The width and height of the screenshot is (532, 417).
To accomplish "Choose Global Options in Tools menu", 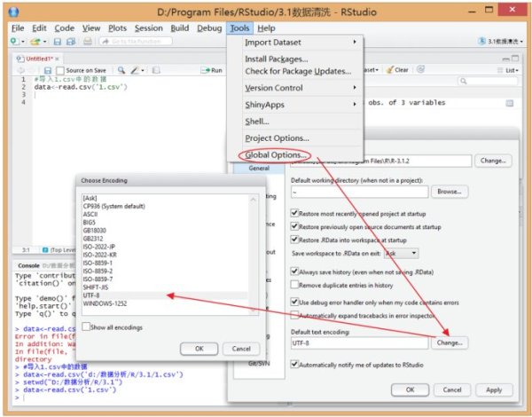I will [276, 155].
